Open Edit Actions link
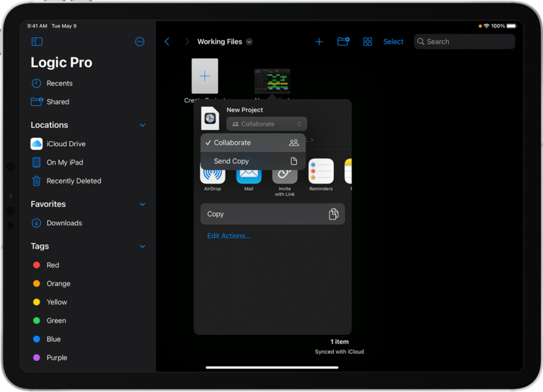The height and width of the screenshot is (392, 543). pos(228,236)
